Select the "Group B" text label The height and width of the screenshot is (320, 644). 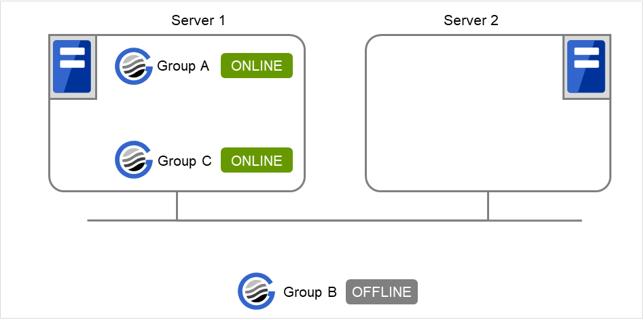(x=310, y=293)
